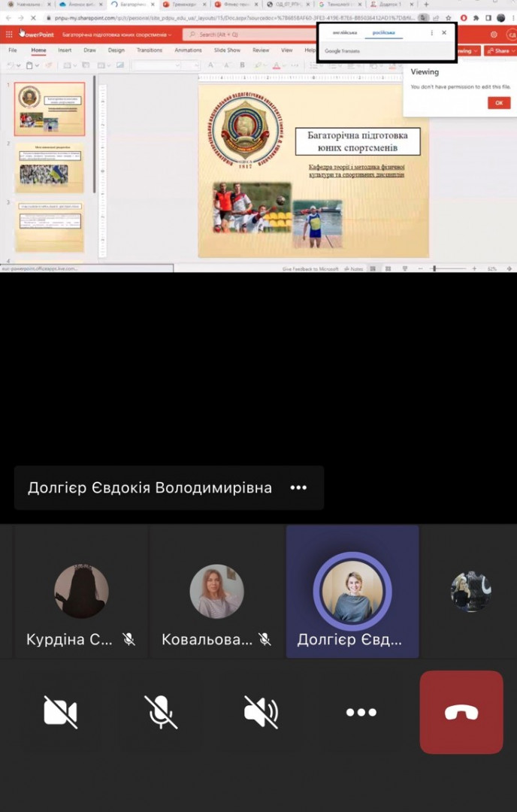Screen dimensions: 517x812
Task: Close the Google Translate popup
Action: click(444, 32)
